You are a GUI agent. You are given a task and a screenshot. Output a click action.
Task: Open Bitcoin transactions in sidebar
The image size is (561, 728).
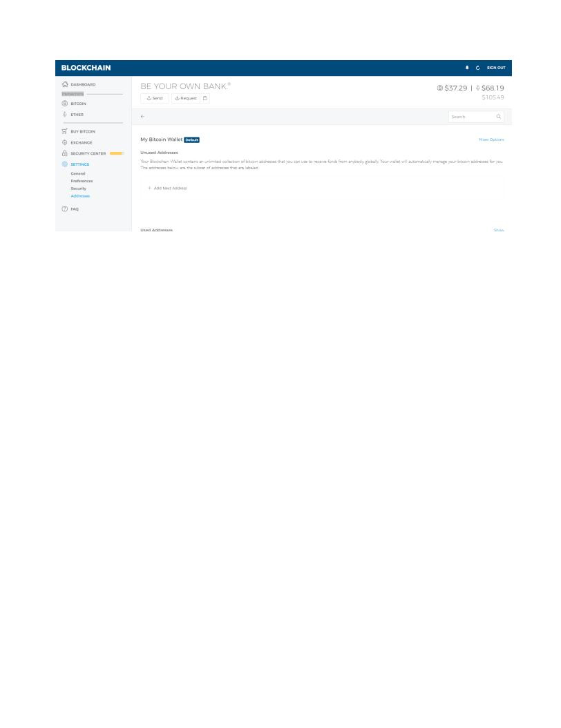pyautogui.click(x=78, y=104)
